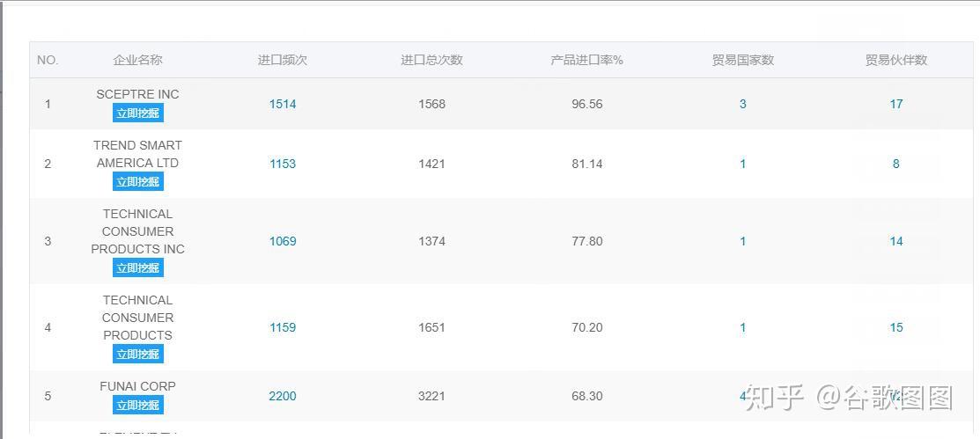Click the 企业名称 column header
The width and height of the screenshot is (980, 439).
[x=137, y=60]
